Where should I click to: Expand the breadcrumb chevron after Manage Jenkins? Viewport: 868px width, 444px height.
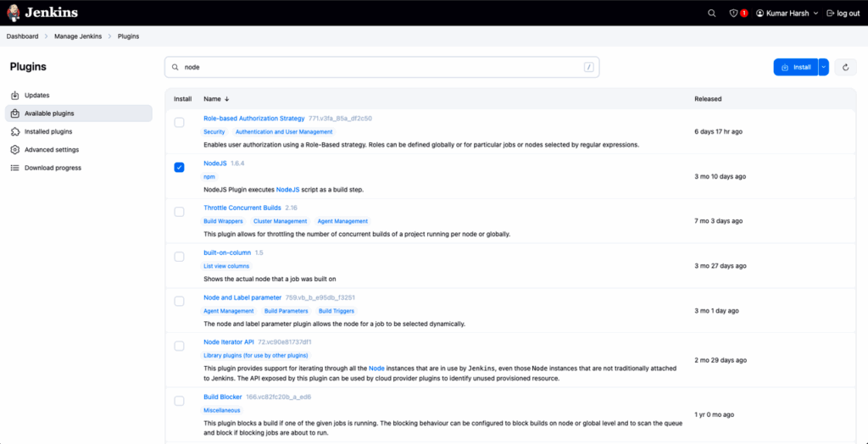[109, 36]
